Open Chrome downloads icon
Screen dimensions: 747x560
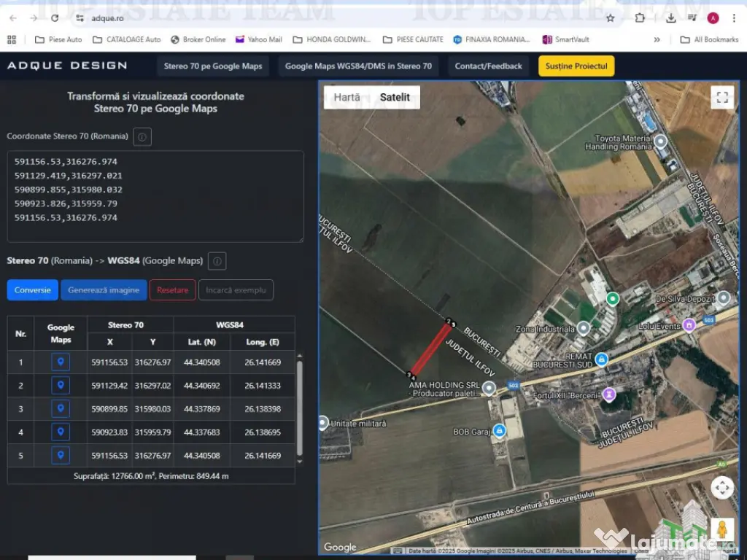tap(671, 18)
